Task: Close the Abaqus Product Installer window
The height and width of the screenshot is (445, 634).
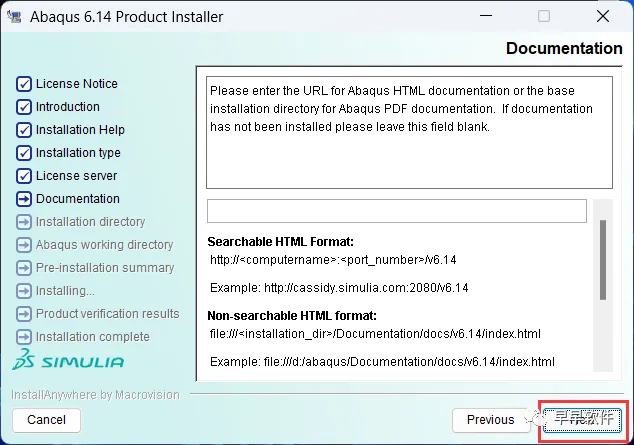Action: coord(602,16)
